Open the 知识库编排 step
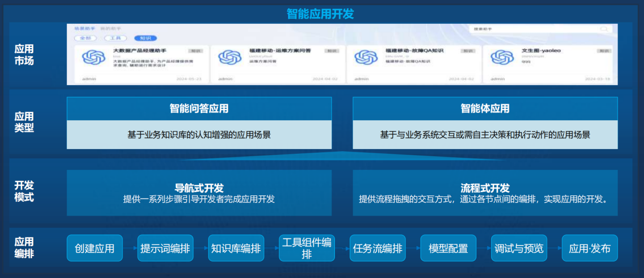Image resolution: width=644 pixels, height=278 pixels. [236, 249]
